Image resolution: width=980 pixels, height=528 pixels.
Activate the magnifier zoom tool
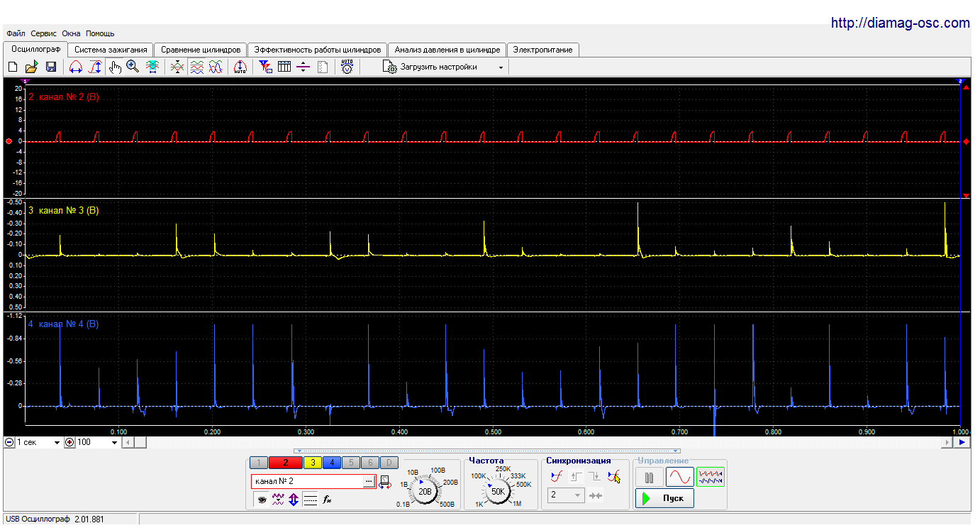coord(133,67)
